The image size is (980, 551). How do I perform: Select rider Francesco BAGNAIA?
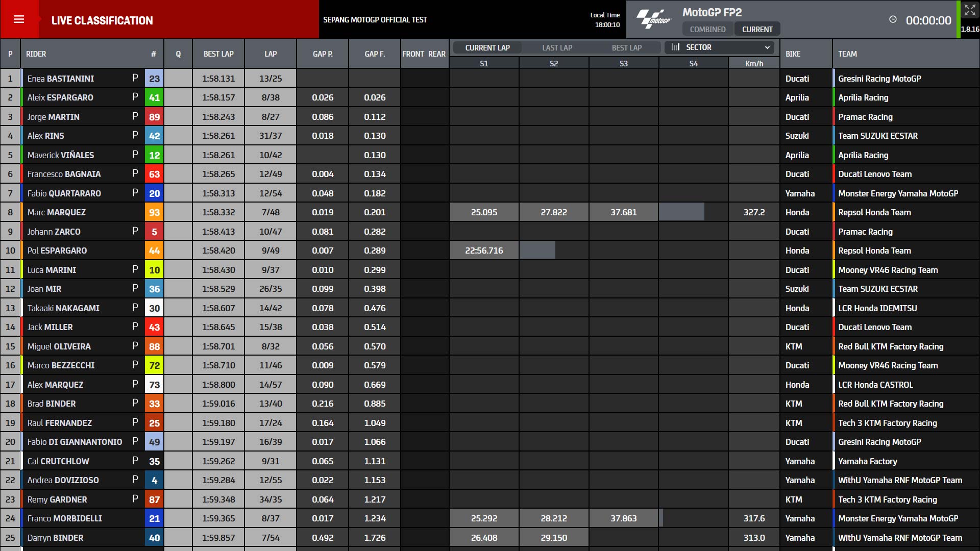[64, 174]
